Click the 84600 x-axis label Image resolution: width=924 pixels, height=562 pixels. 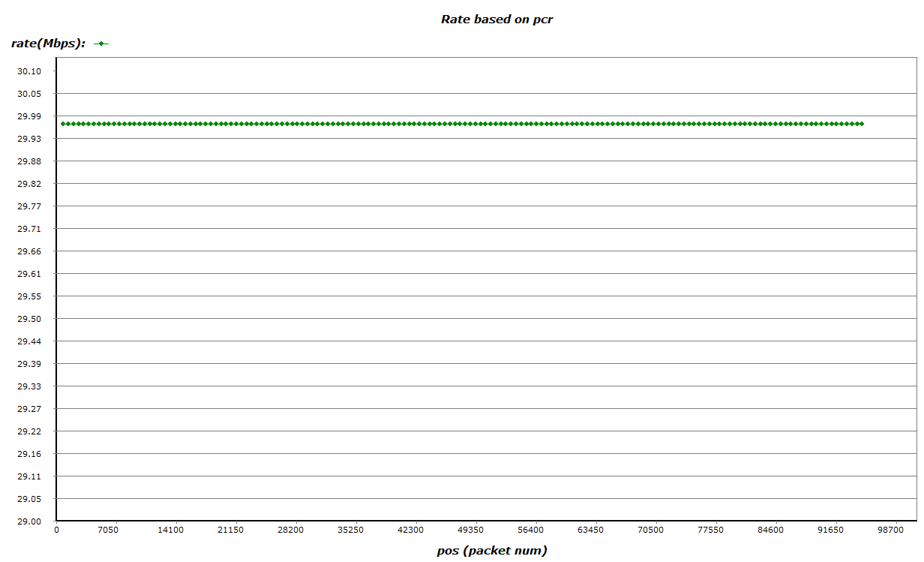(771, 530)
